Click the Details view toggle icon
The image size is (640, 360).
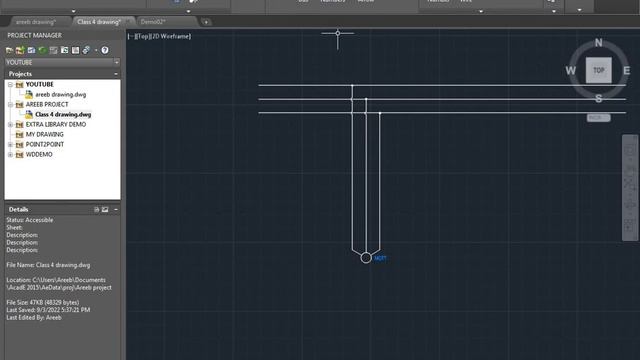pos(96,209)
